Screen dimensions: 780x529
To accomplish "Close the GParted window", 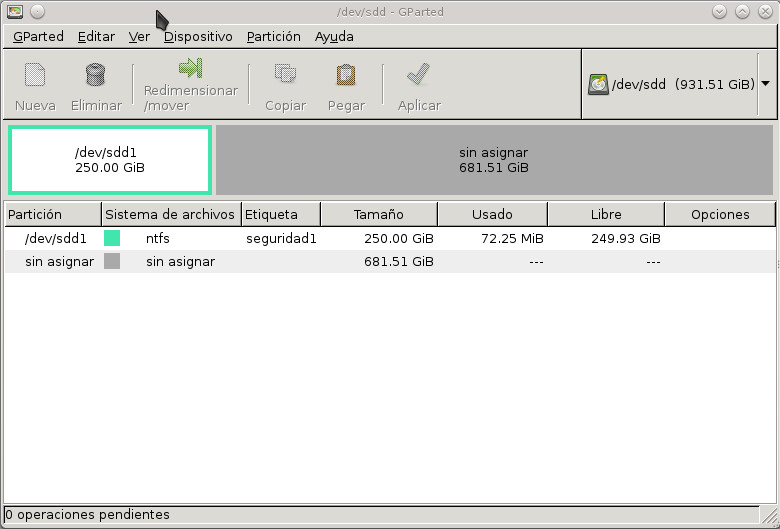I will click(765, 11).
